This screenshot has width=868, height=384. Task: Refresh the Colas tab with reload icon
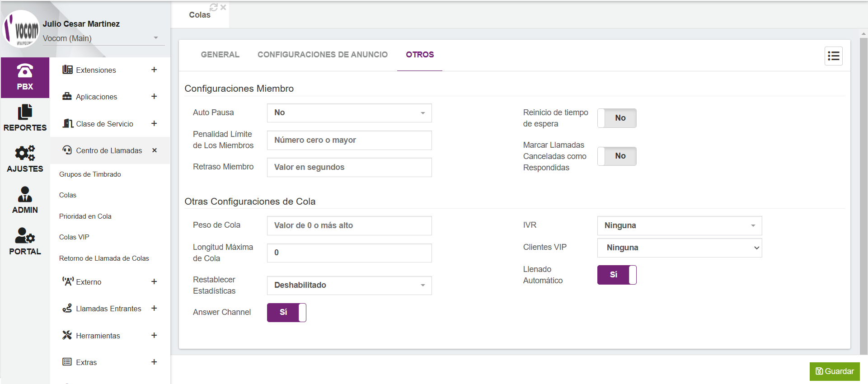pyautogui.click(x=213, y=7)
